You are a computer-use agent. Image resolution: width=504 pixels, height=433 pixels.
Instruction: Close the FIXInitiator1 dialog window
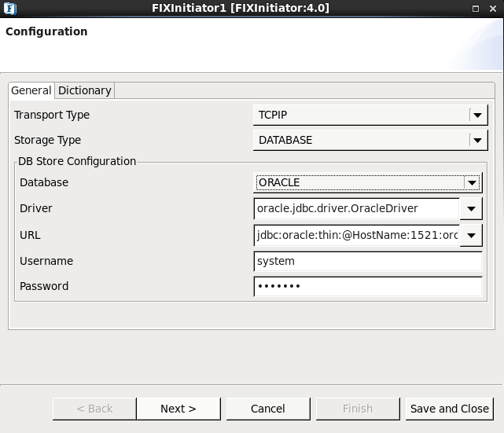[x=493, y=9]
